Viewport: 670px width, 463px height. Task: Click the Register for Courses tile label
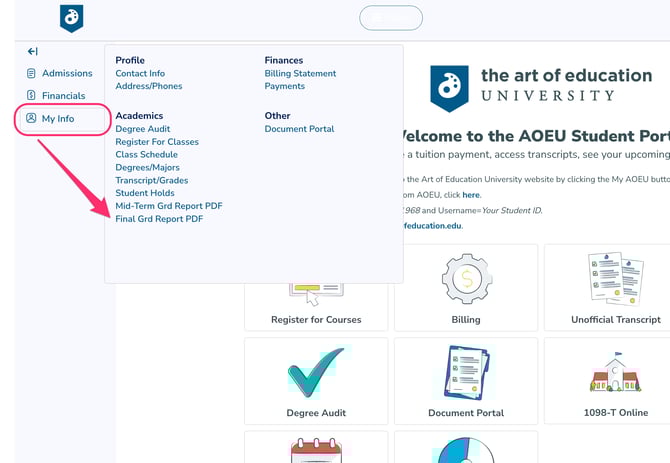click(x=316, y=319)
